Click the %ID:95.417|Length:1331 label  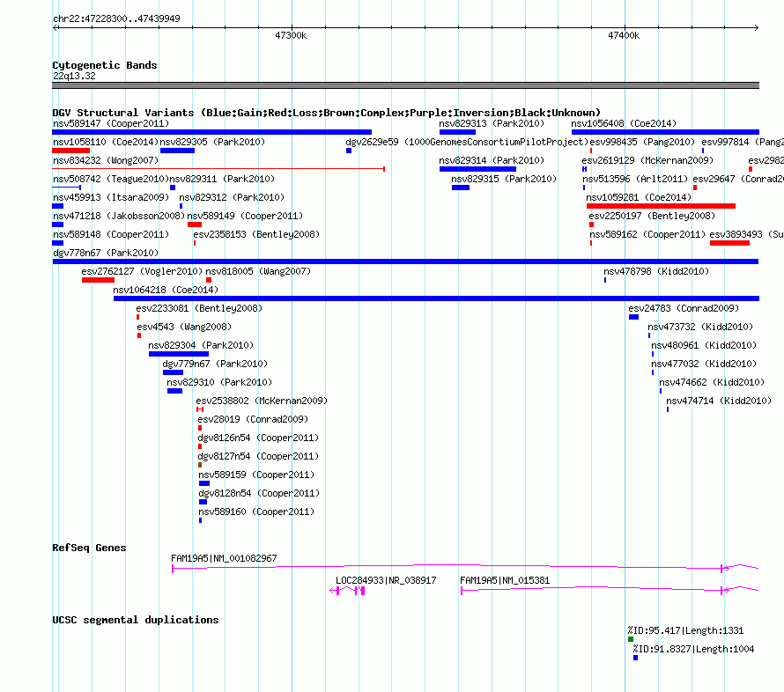(x=685, y=630)
